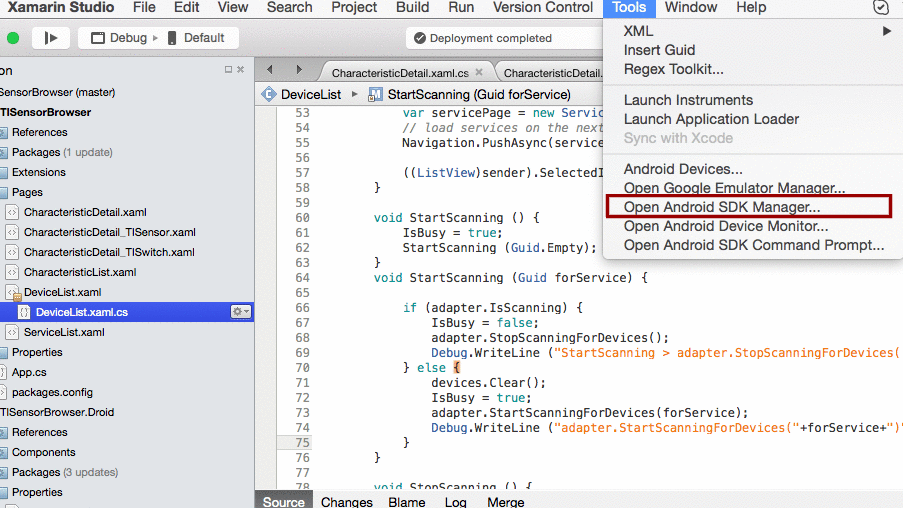Expand the Components folder
The width and height of the screenshot is (903, 508).
point(43,452)
